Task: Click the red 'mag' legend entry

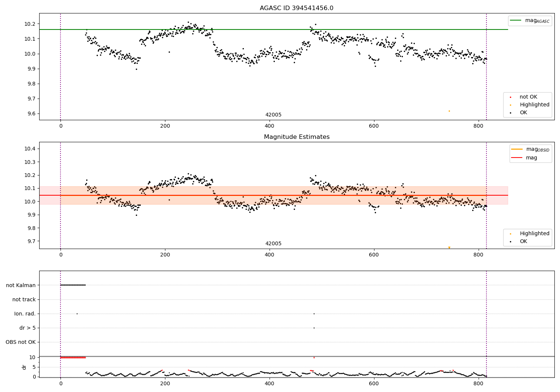Action: click(x=524, y=158)
